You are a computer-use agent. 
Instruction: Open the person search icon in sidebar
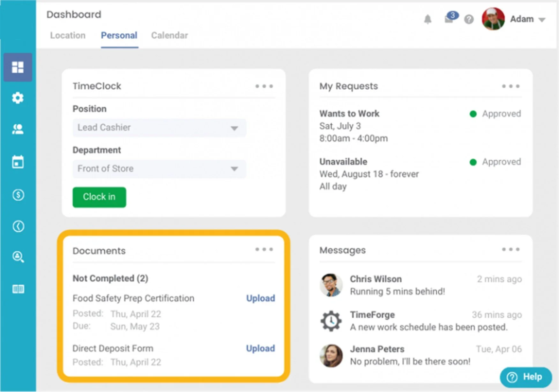(18, 257)
